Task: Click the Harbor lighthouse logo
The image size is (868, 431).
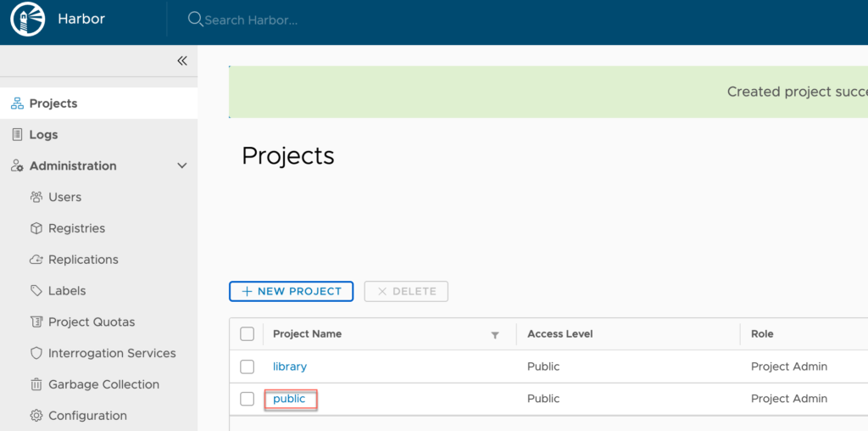Action: click(x=28, y=20)
